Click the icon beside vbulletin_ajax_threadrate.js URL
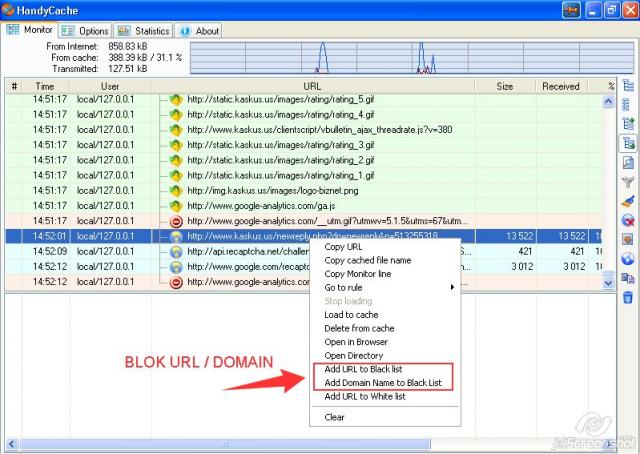Image resolution: width=640 pixels, height=454 pixels. coord(176,130)
